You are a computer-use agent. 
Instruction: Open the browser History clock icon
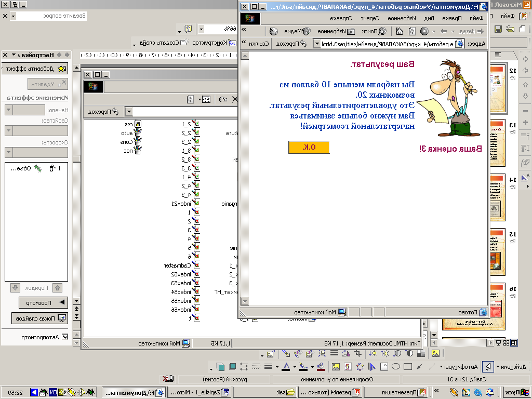273,31
